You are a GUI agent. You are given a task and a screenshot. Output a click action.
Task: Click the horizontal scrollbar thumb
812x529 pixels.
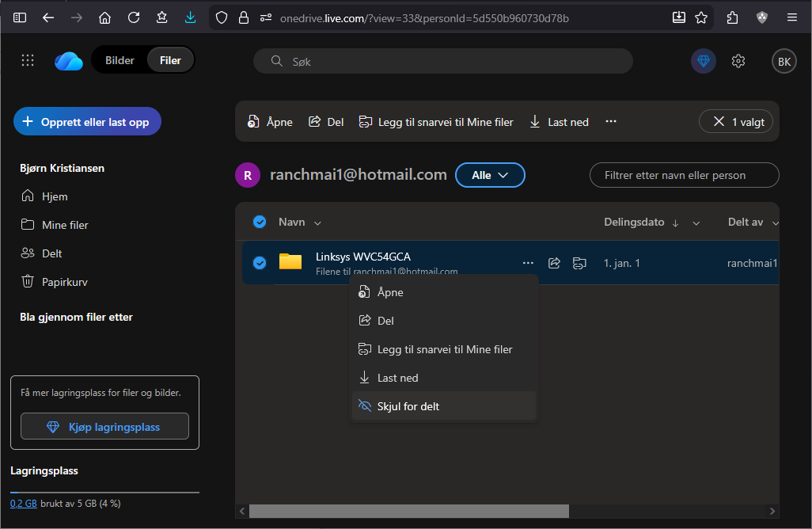click(x=408, y=511)
